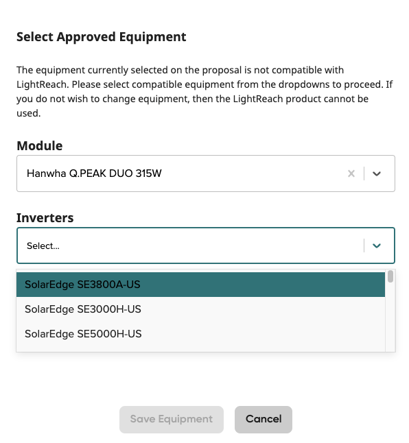The width and height of the screenshot is (409, 443).
Task: Grab the inverter list scrollbar thumb
Action: (390, 277)
